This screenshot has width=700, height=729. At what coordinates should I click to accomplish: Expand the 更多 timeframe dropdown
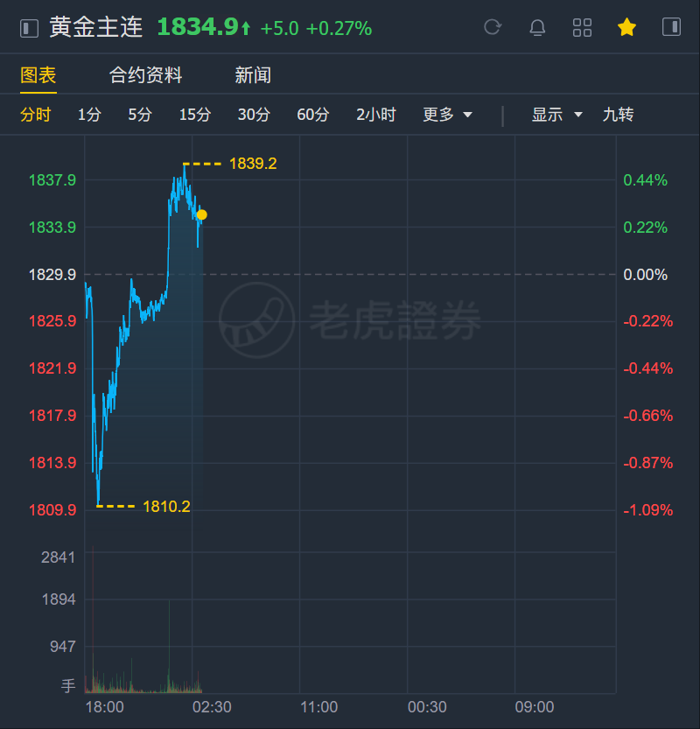(447, 115)
